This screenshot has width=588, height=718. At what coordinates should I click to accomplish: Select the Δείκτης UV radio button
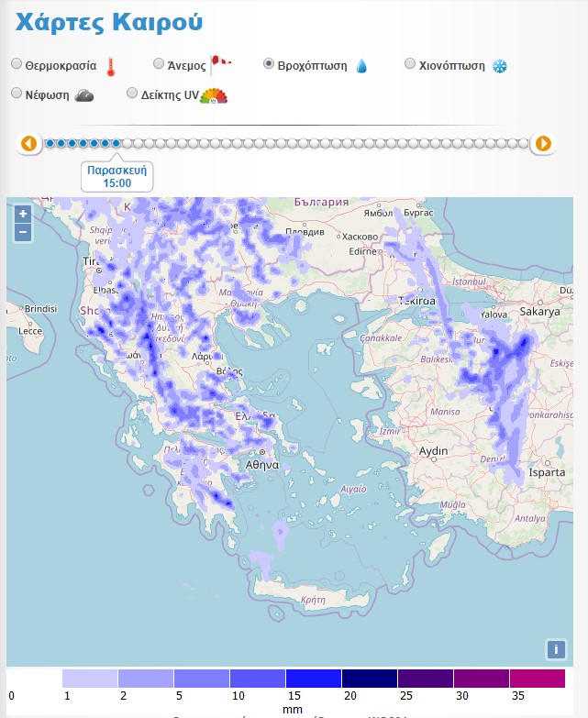(133, 93)
